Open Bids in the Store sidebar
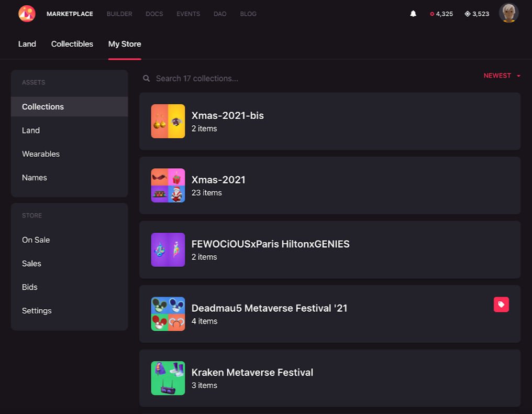Screen dimensions: 532x414 click(x=30, y=287)
